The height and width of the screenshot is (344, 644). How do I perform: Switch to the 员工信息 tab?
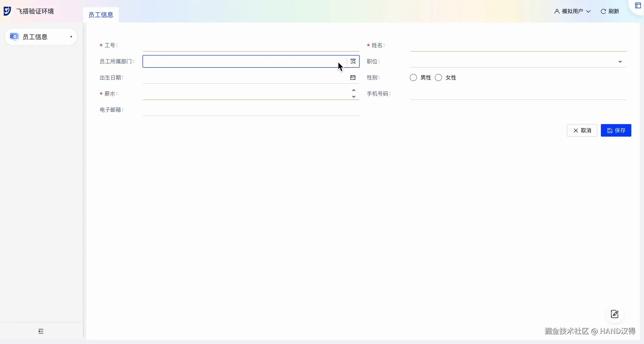click(x=101, y=15)
